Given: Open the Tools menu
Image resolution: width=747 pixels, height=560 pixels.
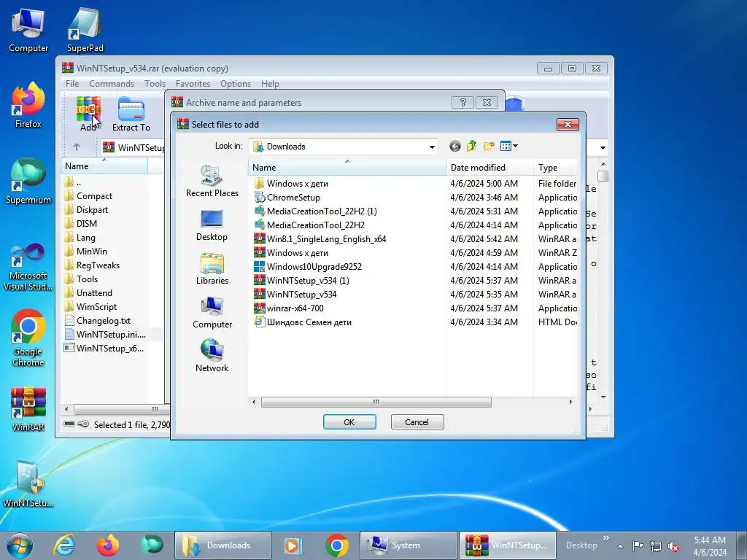Looking at the screenshot, I should coord(155,84).
